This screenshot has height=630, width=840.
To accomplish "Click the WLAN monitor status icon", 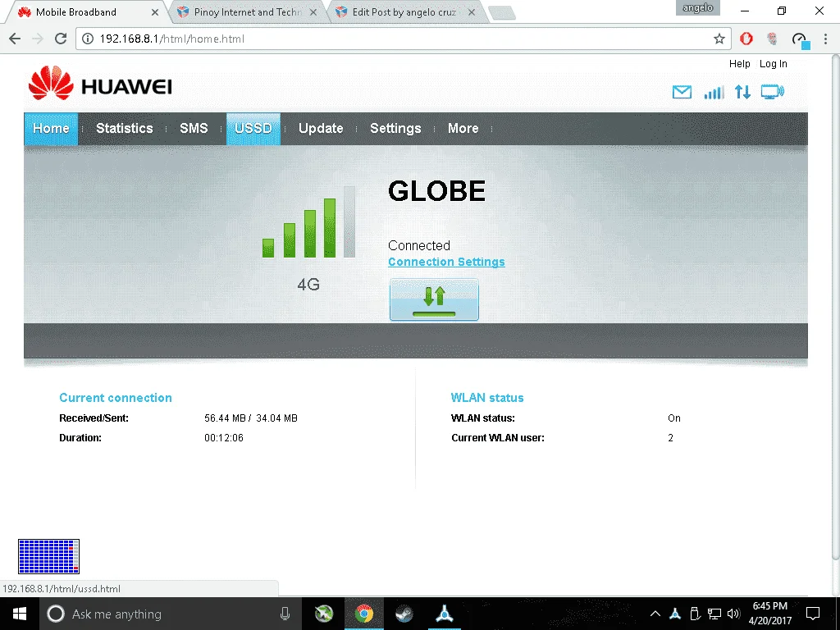I will (773, 92).
